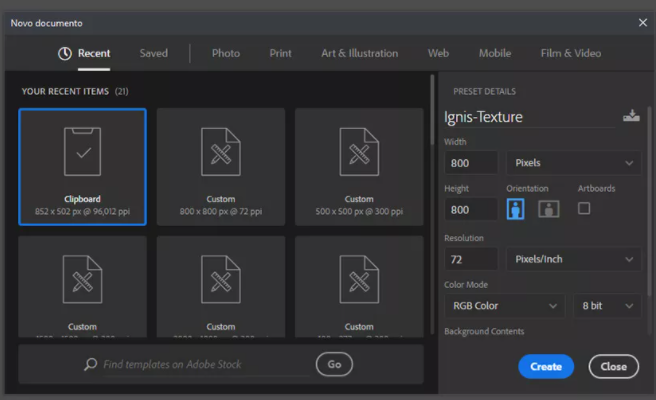
Task: Open the Photo presets tab
Action: [226, 54]
